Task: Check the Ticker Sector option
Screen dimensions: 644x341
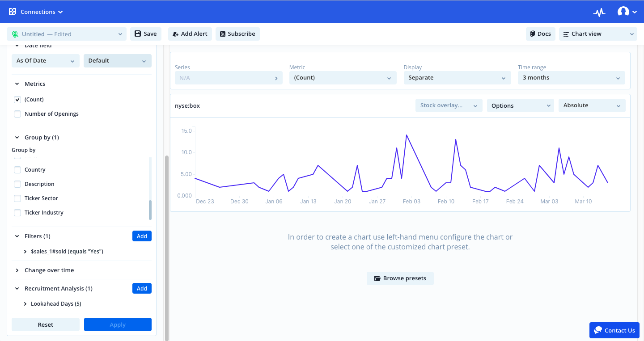Action: pyautogui.click(x=17, y=198)
